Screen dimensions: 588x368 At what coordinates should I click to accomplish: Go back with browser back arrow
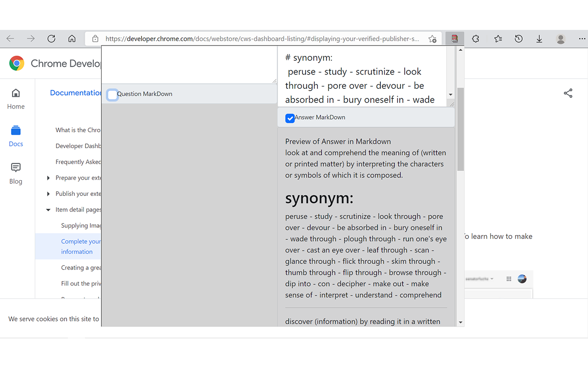[10, 39]
